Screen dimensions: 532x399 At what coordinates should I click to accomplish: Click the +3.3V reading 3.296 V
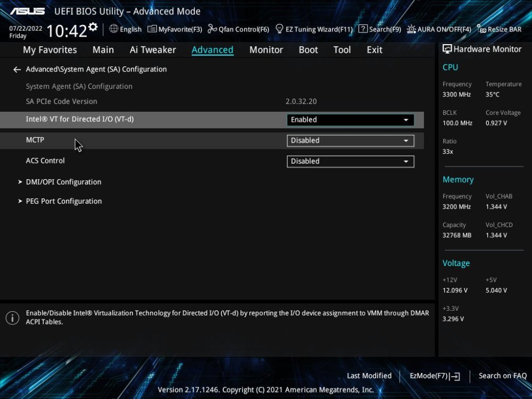pos(453,319)
